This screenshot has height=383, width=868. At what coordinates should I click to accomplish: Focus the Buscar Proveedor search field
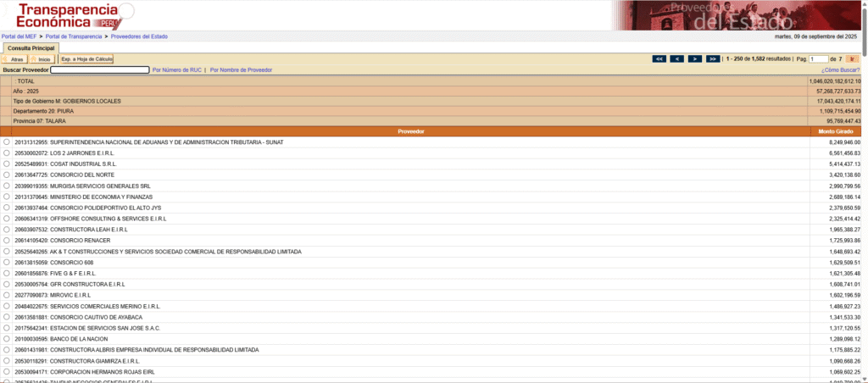coord(100,70)
